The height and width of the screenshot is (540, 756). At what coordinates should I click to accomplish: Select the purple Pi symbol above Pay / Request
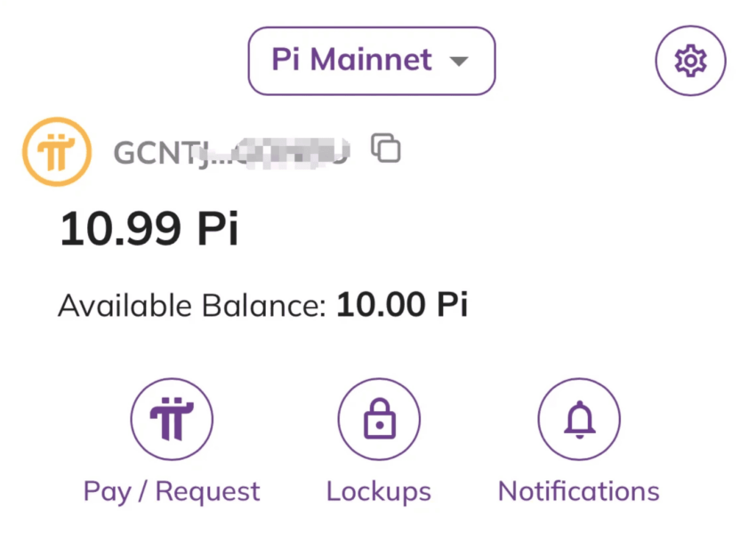click(x=172, y=419)
